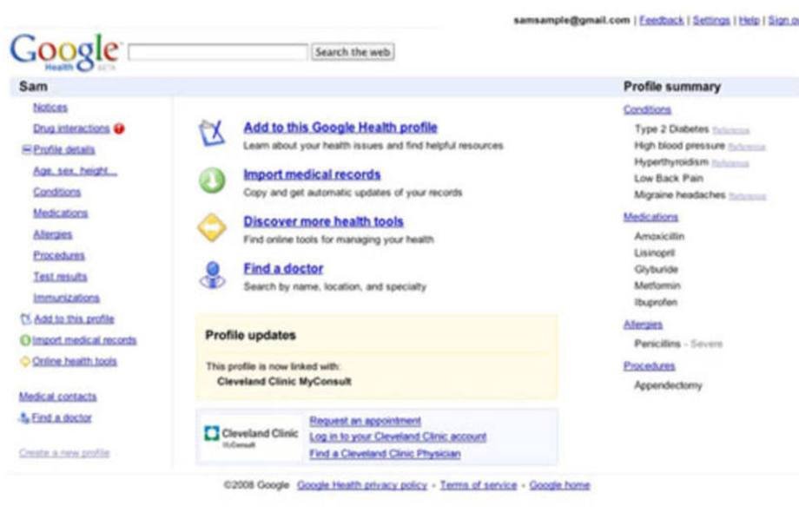The width and height of the screenshot is (799, 532).
Task: Select Create a new profile link
Action: [x=64, y=453]
